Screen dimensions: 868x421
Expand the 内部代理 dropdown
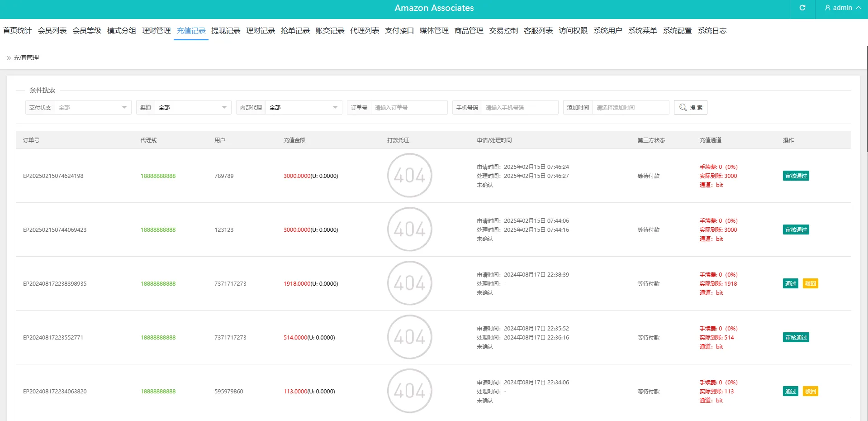pos(304,107)
